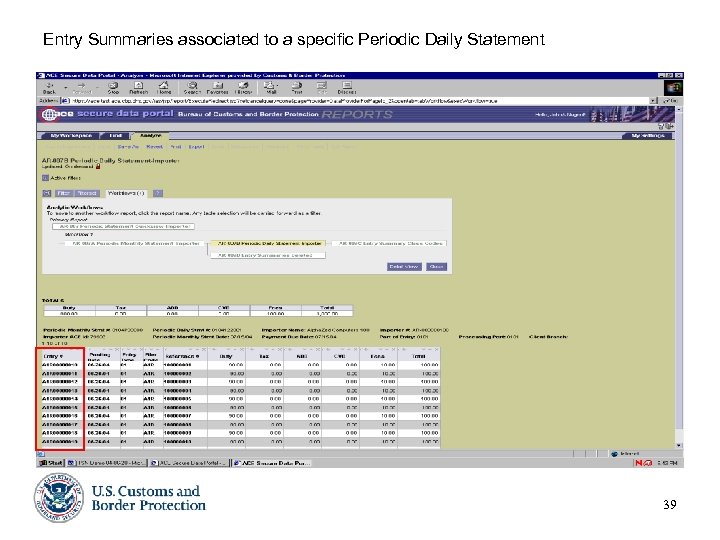
Task: Click the Back button in browser toolbar
Action: 49,88
